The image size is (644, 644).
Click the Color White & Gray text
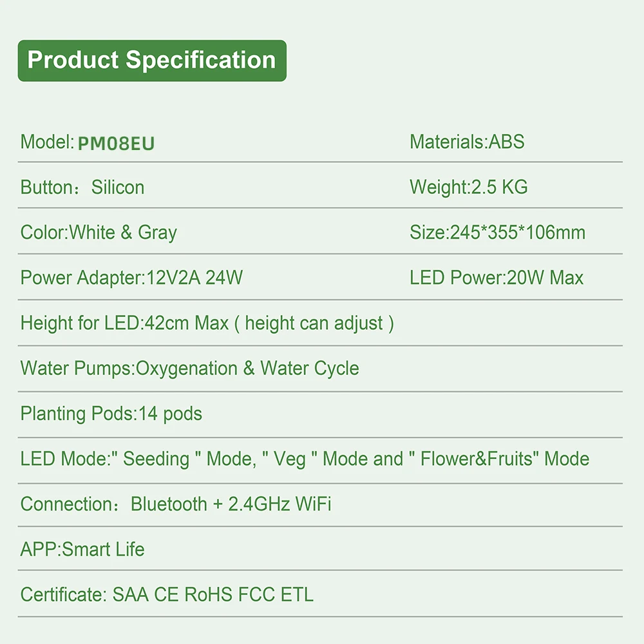point(99,232)
